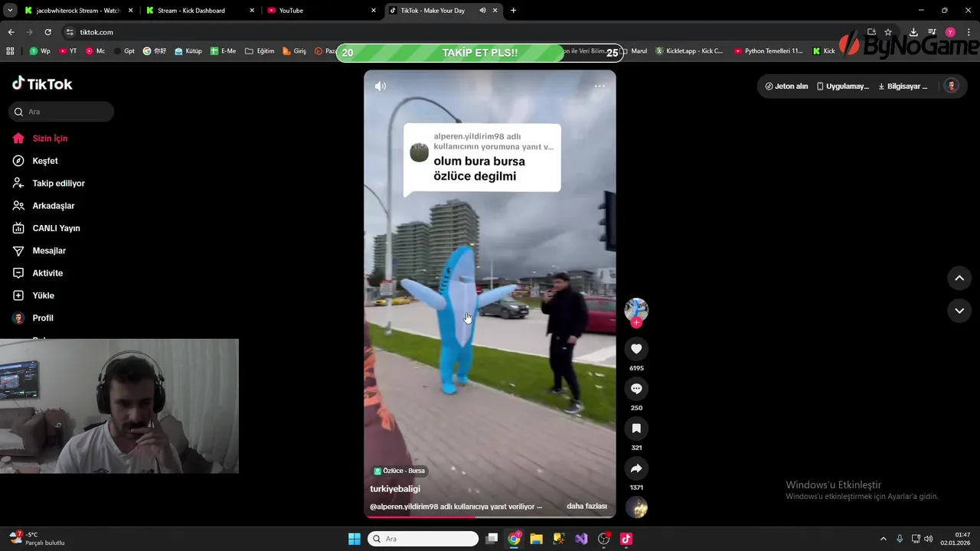Open the TikTok app icon in the taskbar
Viewport: 980px width, 551px height.
pyautogui.click(x=626, y=539)
